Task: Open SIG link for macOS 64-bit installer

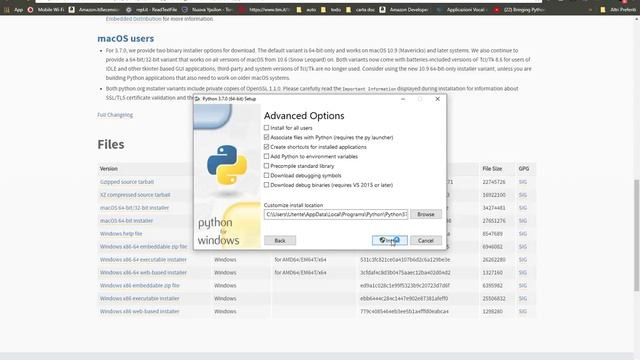Action: [523, 221]
